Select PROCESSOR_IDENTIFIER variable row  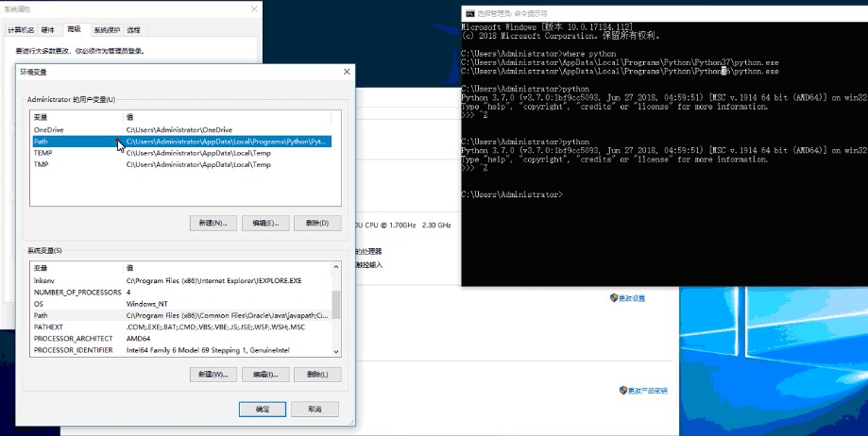tap(180, 350)
